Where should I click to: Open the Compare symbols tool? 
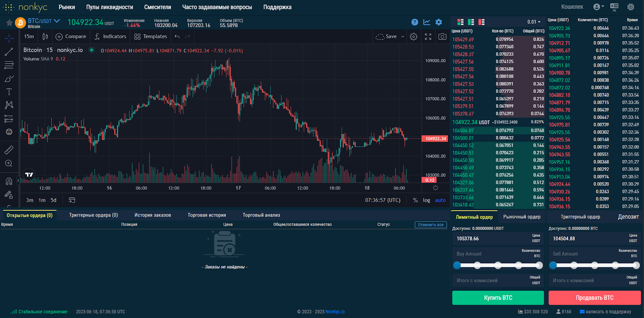pyautogui.click(x=71, y=37)
